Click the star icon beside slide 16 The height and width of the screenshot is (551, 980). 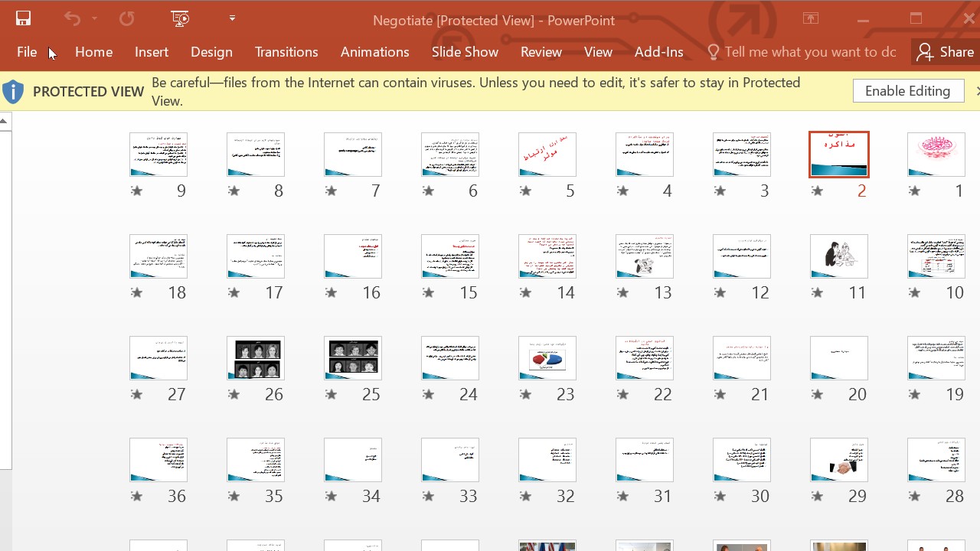coord(331,293)
